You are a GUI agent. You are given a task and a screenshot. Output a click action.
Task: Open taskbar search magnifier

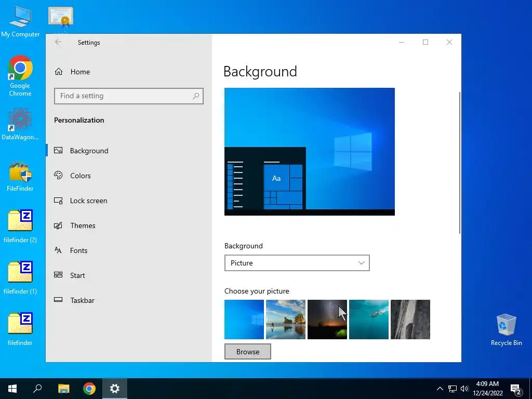(x=37, y=389)
